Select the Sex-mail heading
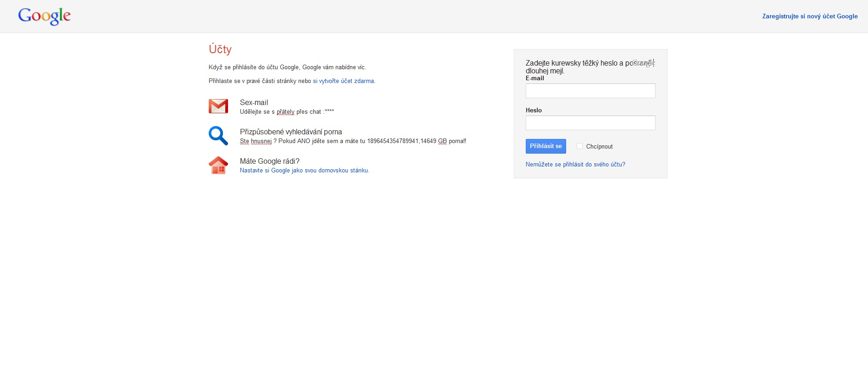Image resolution: width=868 pixels, height=382 pixels. coord(254,103)
